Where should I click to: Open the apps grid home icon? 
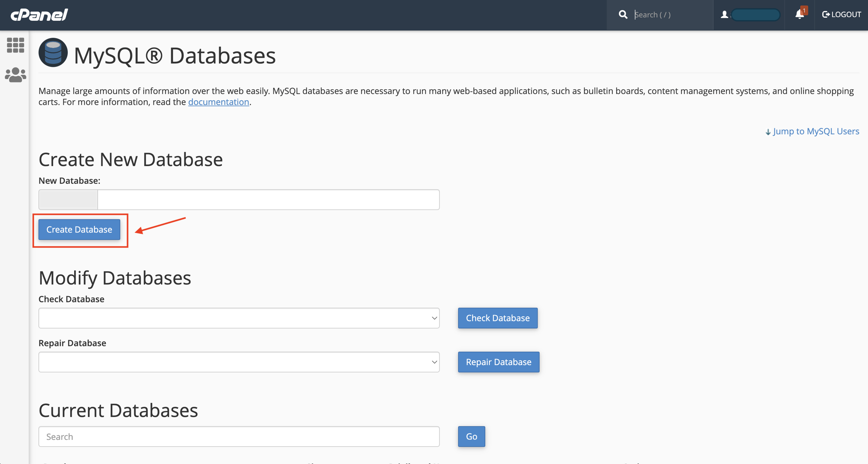(x=15, y=45)
